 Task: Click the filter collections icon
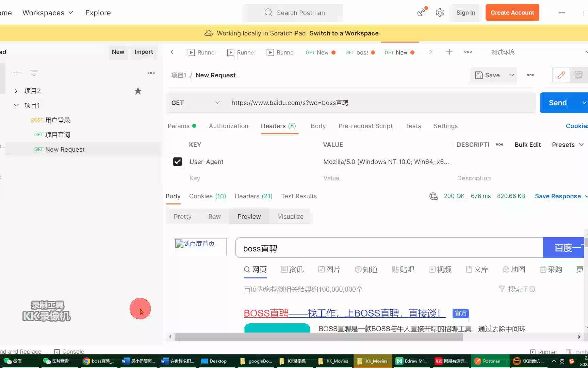tap(34, 73)
